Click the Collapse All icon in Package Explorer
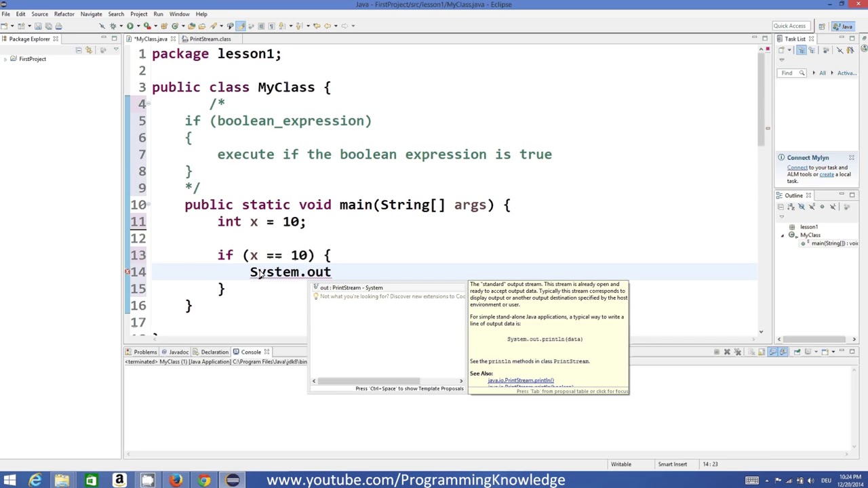The height and width of the screenshot is (488, 868). pyautogui.click(x=79, y=49)
